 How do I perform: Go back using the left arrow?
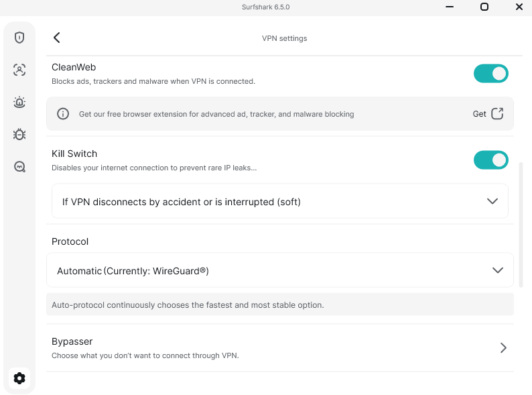point(57,38)
